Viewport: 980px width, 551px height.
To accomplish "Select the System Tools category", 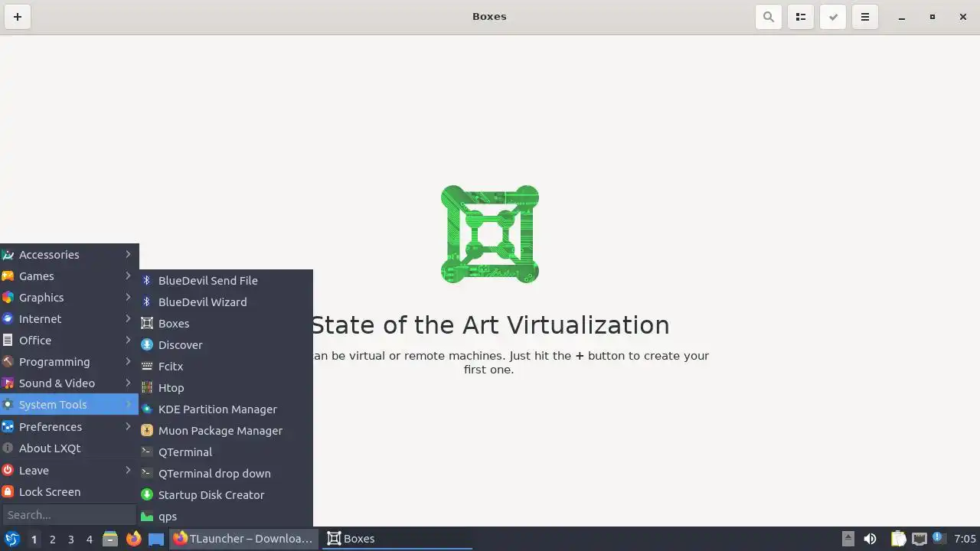I will [x=69, y=405].
